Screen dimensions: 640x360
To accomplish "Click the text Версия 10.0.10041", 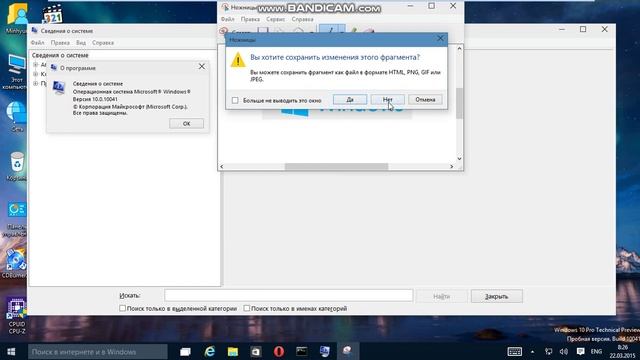I will click(95, 99).
